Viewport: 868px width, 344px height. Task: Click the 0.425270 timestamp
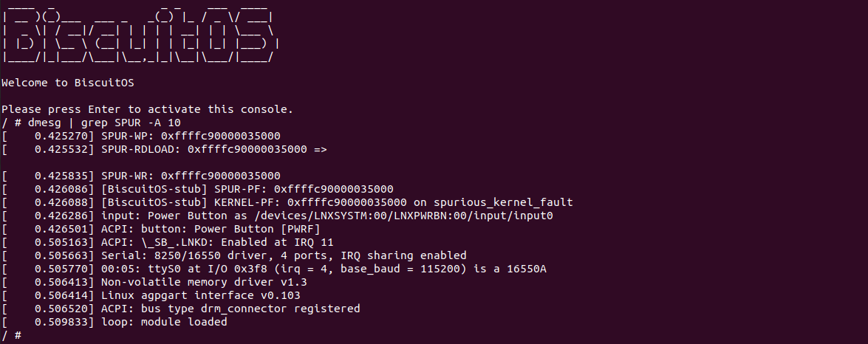click(x=64, y=136)
